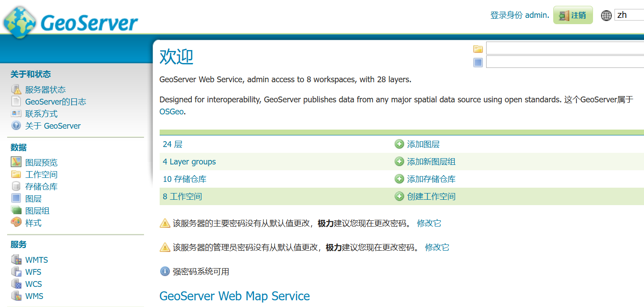Open WCS service settings
Screen dimensions: 644x307
click(x=34, y=284)
